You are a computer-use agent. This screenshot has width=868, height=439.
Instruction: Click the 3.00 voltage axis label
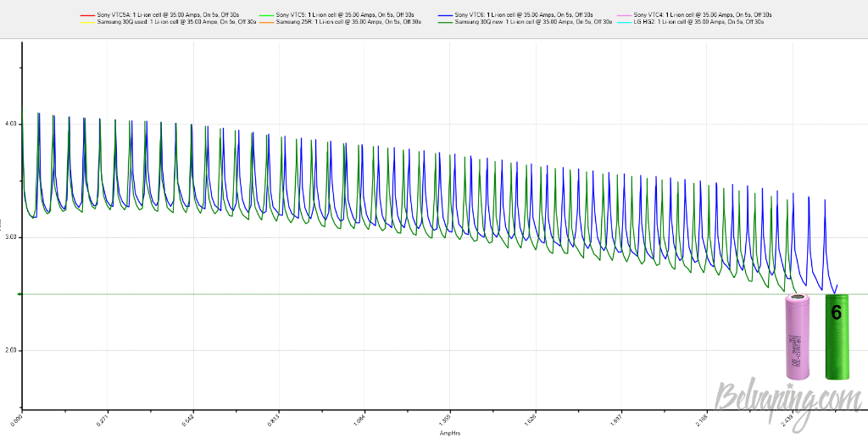[x=10, y=237]
